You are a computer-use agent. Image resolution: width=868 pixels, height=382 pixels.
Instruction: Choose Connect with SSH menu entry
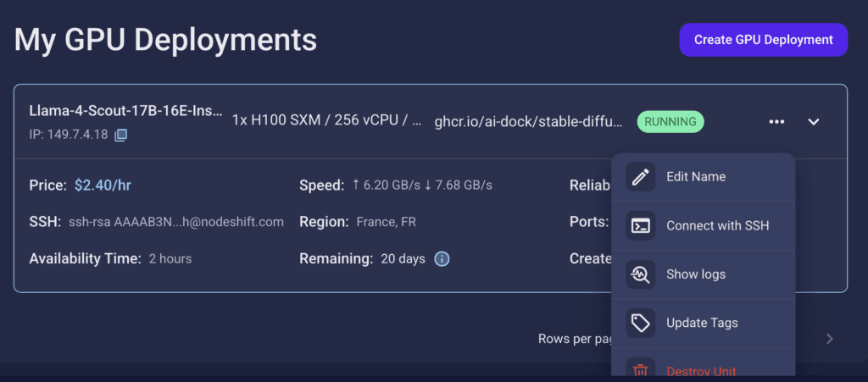[703, 225]
